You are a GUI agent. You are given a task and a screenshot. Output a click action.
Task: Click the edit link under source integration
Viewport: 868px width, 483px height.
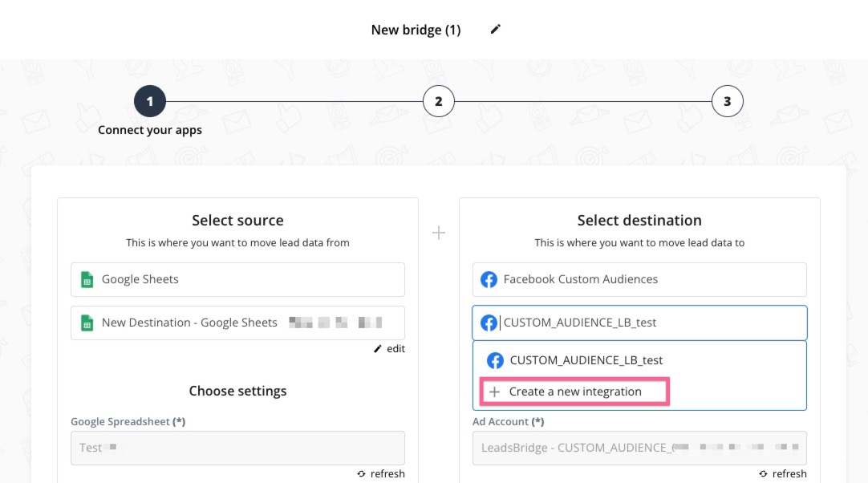point(395,349)
